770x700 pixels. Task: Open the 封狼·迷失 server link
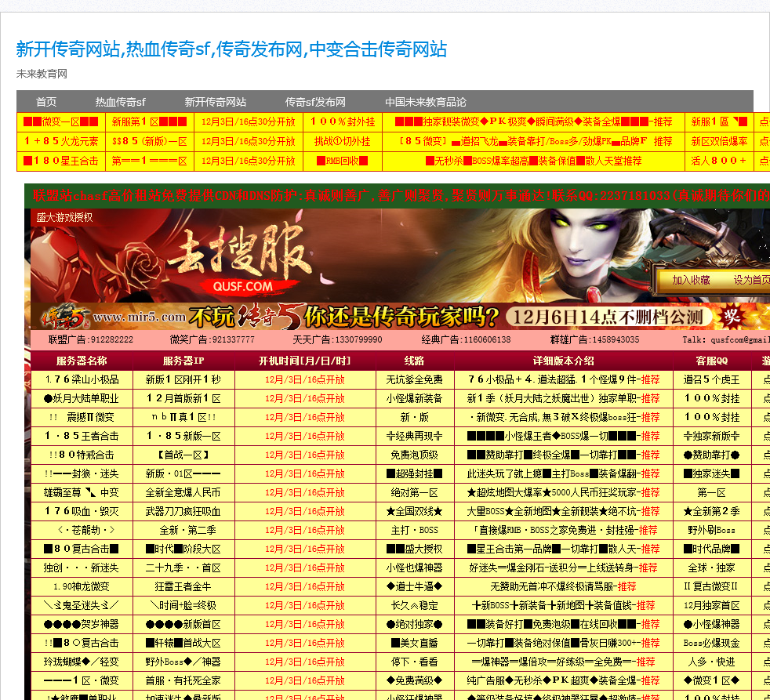(x=82, y=473)
